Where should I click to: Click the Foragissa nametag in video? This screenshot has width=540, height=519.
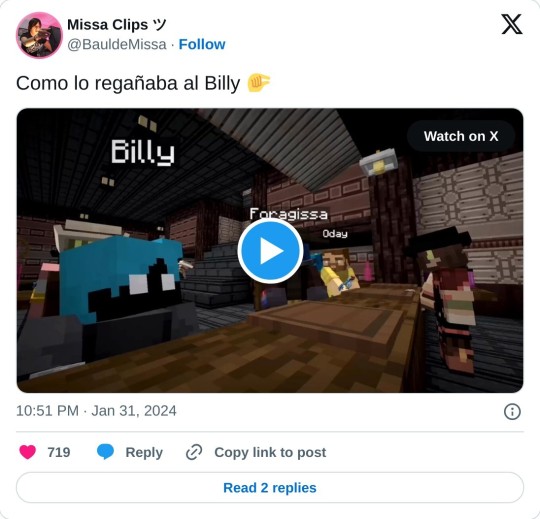point(288,214)
